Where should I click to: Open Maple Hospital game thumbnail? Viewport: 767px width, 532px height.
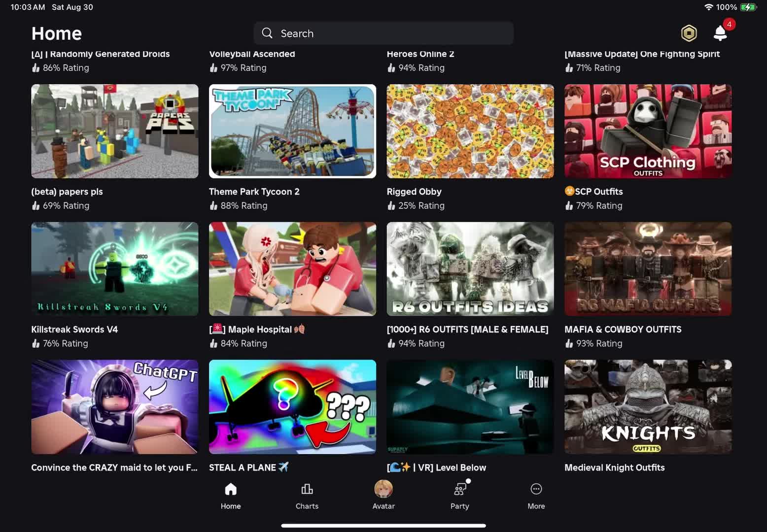[x=292, y=269]
